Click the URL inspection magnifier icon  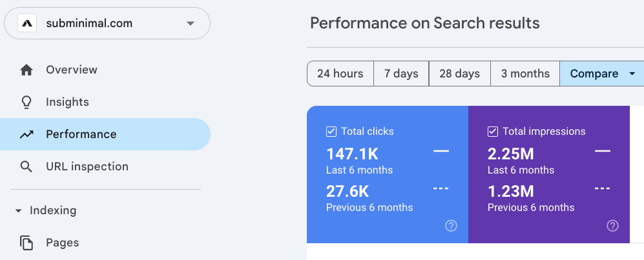(x=26, y=166)
